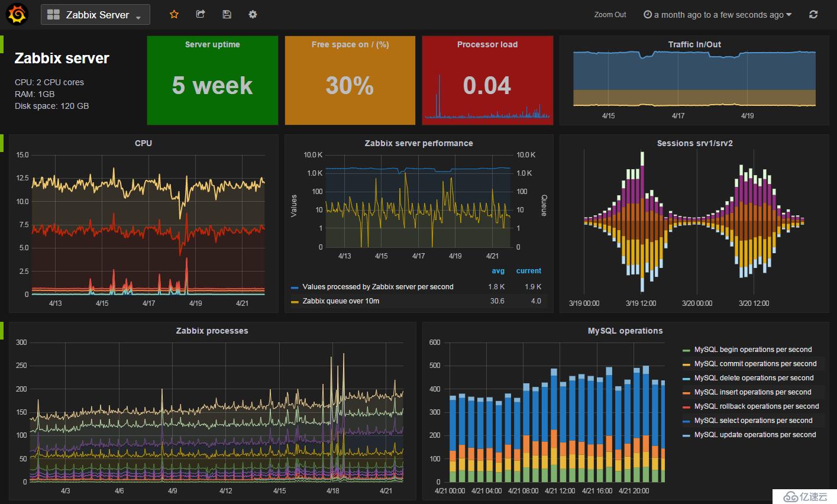Star the dashboard as favorite
The height and width of the screenshot is (504, 837).
174,14
